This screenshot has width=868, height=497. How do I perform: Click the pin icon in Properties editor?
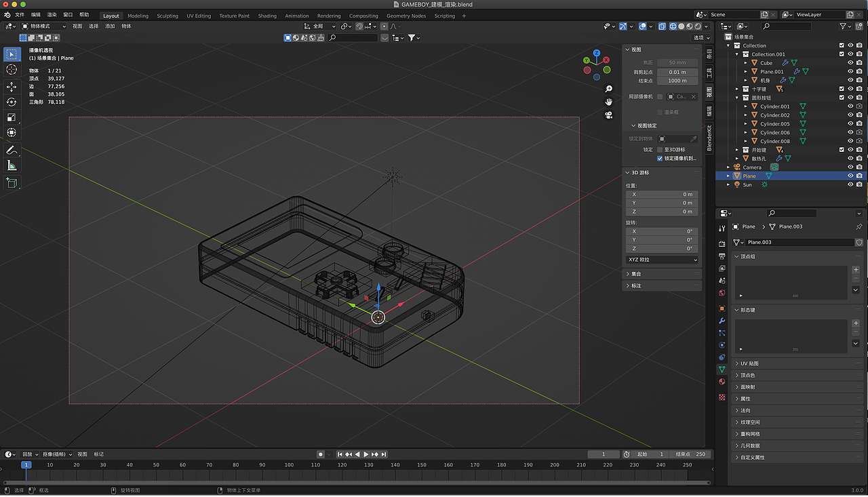(859, 226)
